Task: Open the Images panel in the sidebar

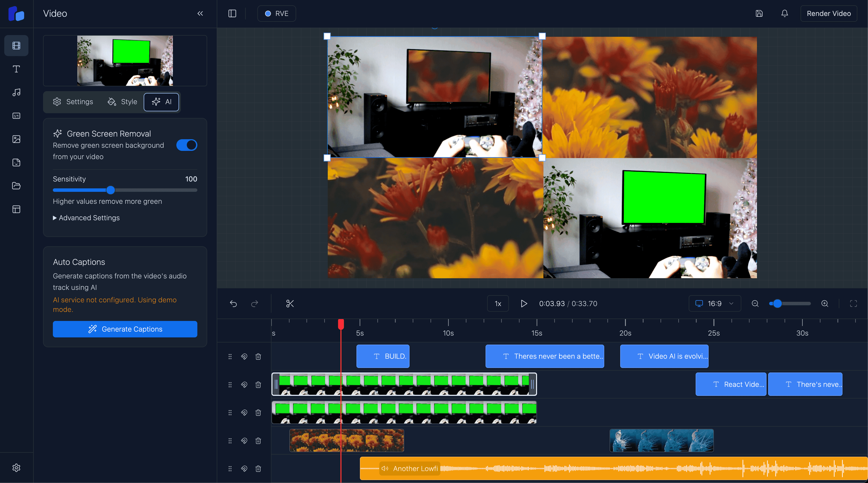Action: coord(16,139)
